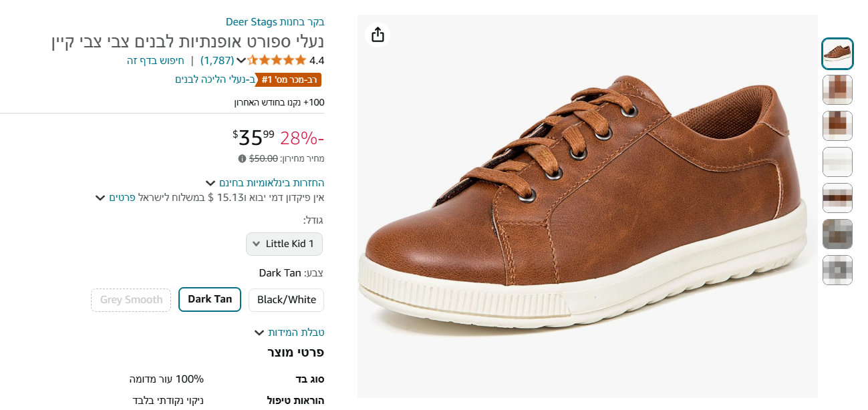Open the rating breakdown chevron
This screenshot has width=868, height=410.
pos(241,61)
